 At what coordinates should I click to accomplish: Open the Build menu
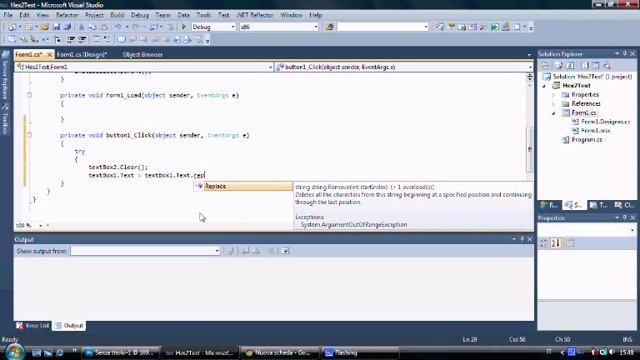(x=117, y=15)
